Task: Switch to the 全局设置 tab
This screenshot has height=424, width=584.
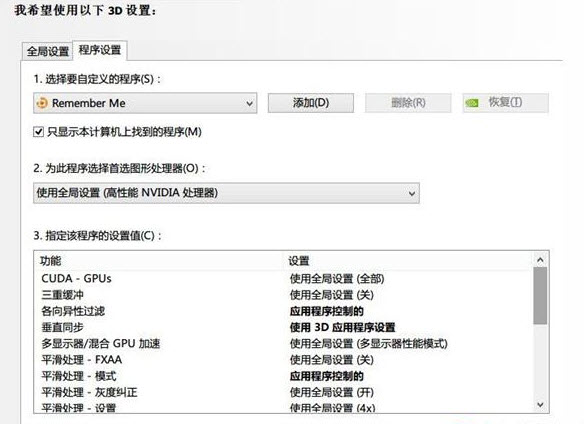Action: 47,51
